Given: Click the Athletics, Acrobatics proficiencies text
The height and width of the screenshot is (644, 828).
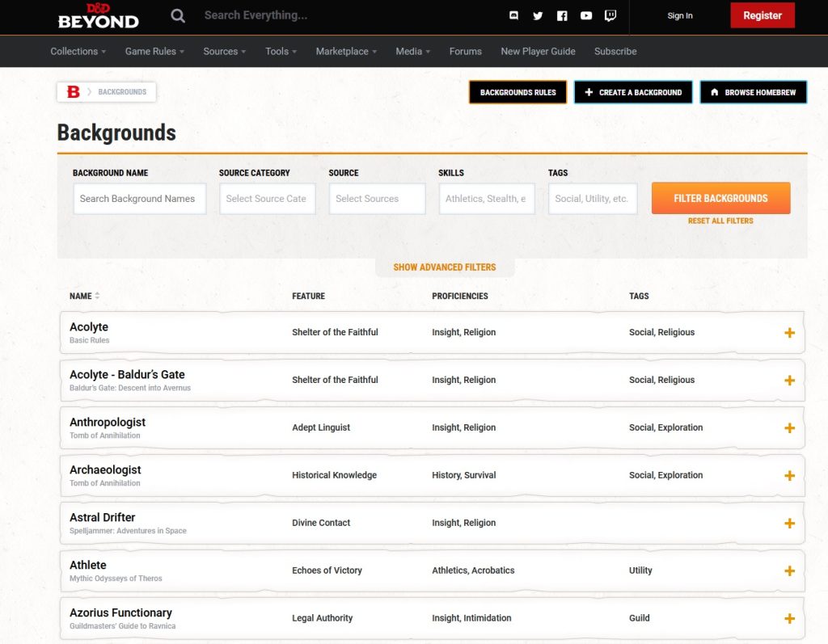Looking at the screenshot, I should click(x=473, y=570).
